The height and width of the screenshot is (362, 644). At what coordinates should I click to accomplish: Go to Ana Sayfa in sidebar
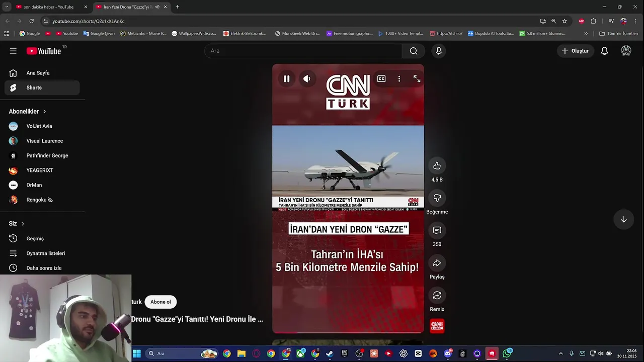[42, 73]
